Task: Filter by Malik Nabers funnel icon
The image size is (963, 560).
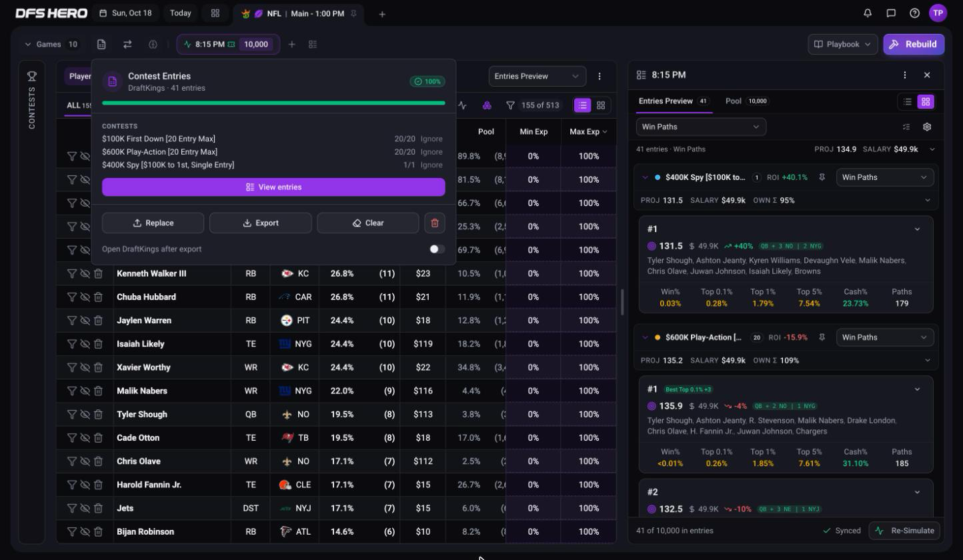Action: click(71, 391)
